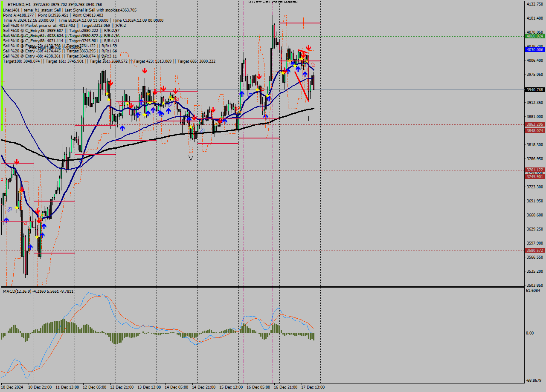Click the MACD 61.6084 upper scale value

533,291
